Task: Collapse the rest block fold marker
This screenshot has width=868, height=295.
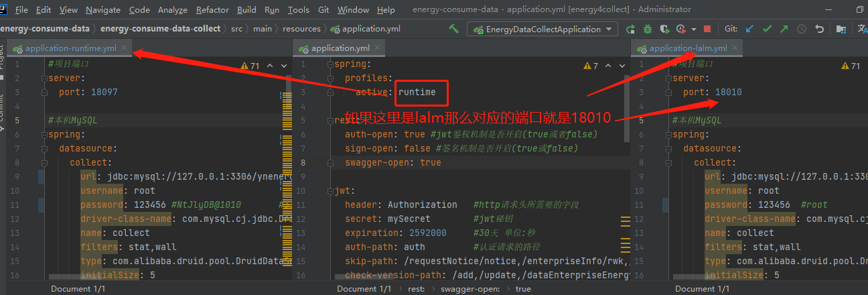Action: [x=330, y=121]
